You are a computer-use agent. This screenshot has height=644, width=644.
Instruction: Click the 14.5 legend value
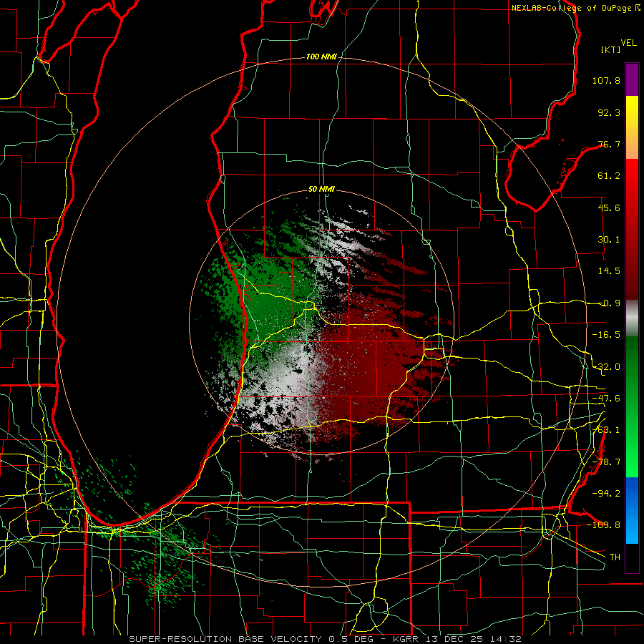pyautogui.click(x=609, y=271)
